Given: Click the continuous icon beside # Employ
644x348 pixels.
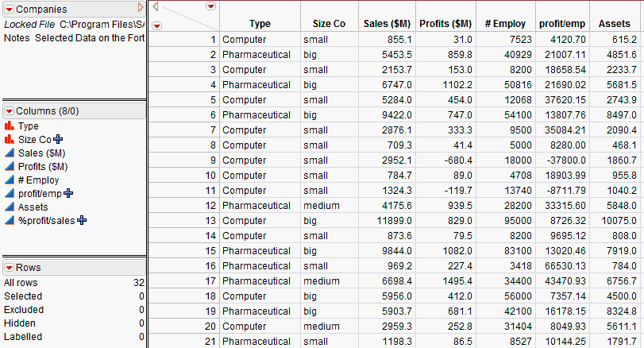Looking at the screenshot, I should click(10, 180).
